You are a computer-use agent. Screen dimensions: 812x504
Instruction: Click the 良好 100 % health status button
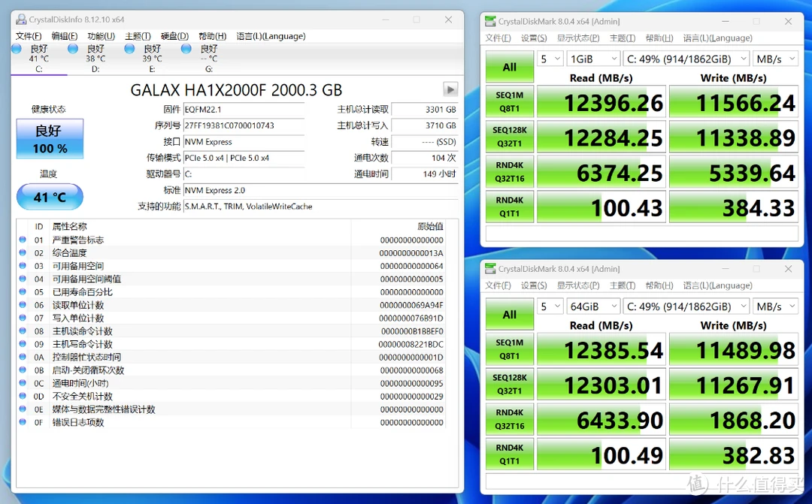tap(50, 139)
